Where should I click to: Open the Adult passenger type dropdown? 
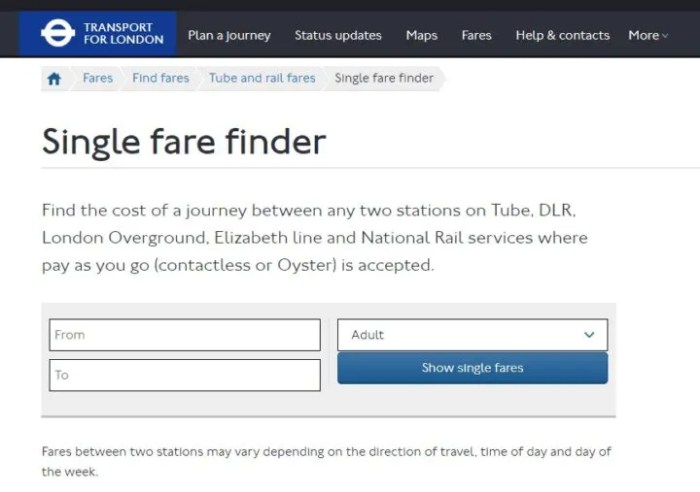click(x=472, y=335)
